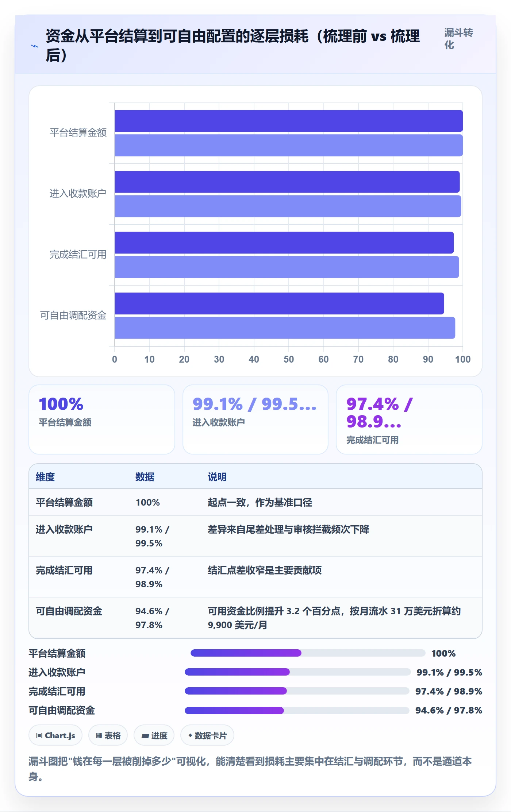Screen dimensions: 511x812
Task: Choose the 数据卡片 chip
Action: pyautogui.click(x=207, y=735)
